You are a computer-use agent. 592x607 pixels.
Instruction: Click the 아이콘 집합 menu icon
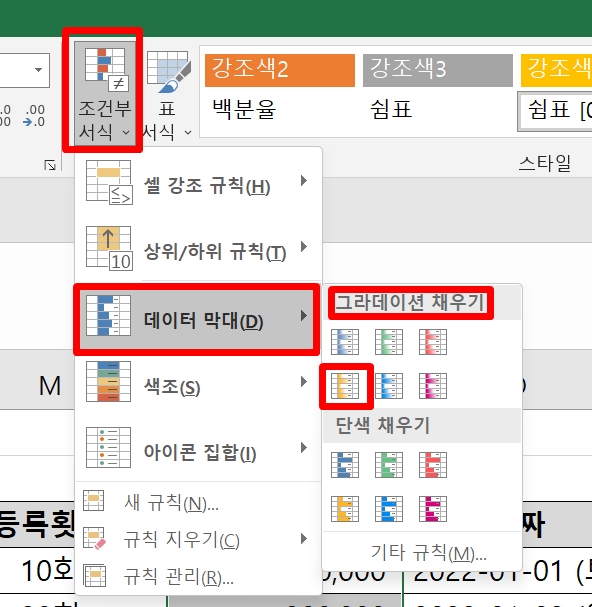tap(108, 447)
